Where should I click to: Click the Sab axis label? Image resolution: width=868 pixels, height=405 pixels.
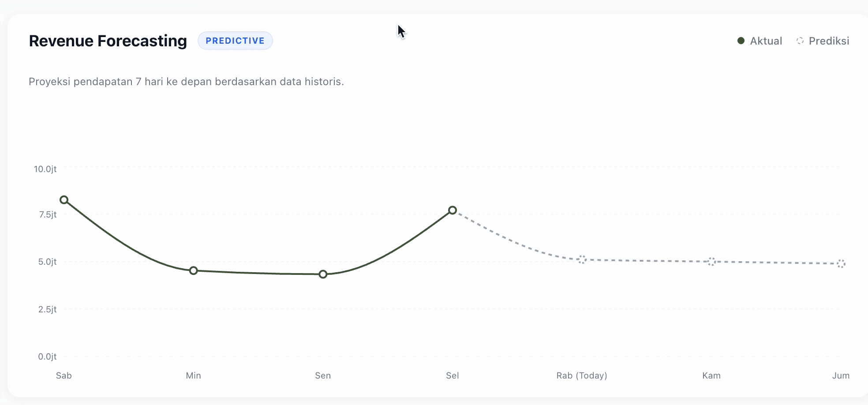click(x=64, y=375)
